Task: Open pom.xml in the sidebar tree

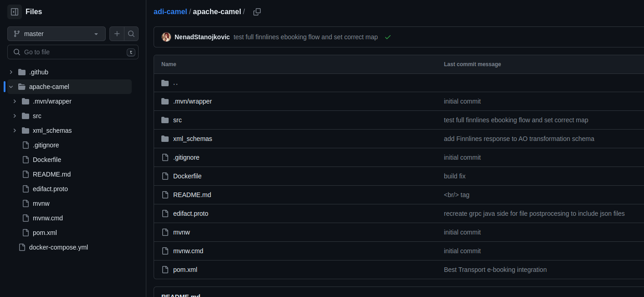Action: click(x=45, y=233)
